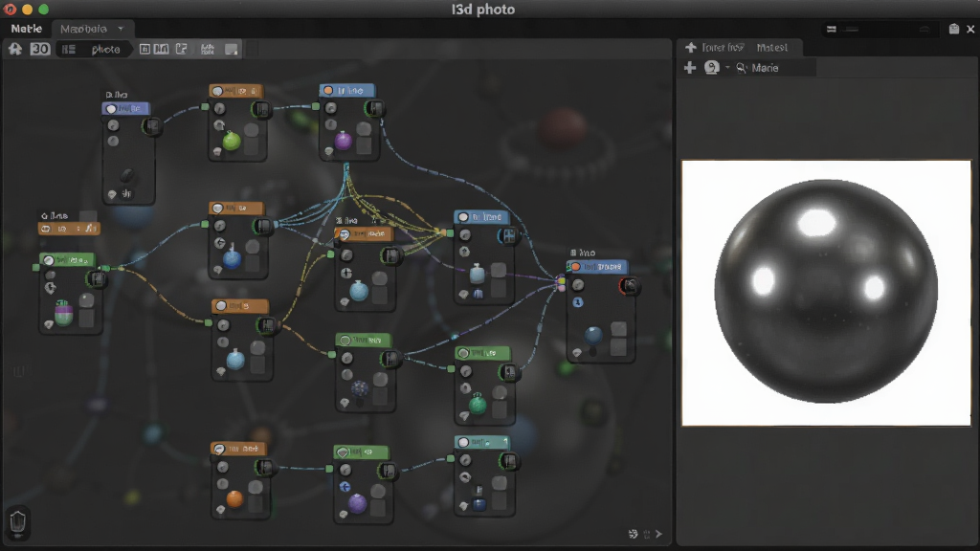Click the hamburger menu icon at top right

(x=832, y=29)
